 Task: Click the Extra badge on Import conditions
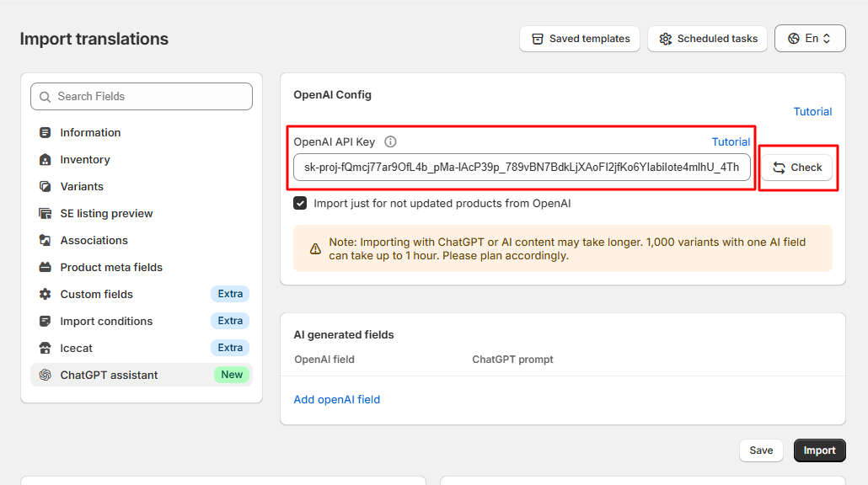(230, 322)
